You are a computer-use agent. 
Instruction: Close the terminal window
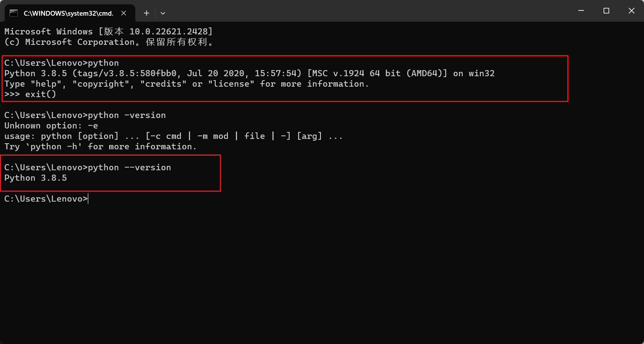pyautogui.click(x=631, y=11)
